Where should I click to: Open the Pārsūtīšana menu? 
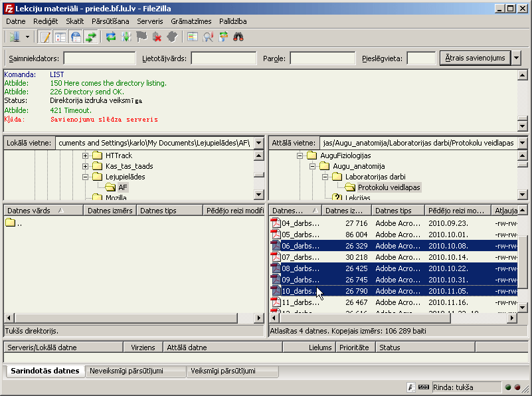point(110,21)
